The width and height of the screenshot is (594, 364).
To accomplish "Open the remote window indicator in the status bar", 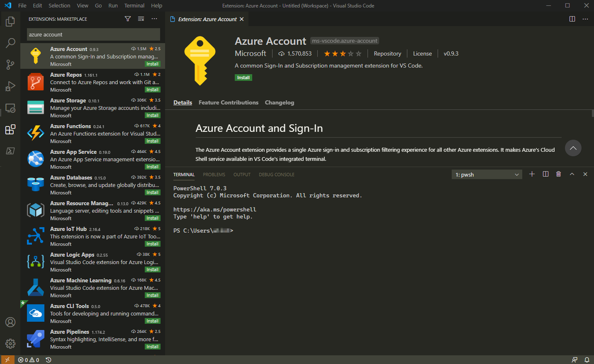I will coord(7,359).
